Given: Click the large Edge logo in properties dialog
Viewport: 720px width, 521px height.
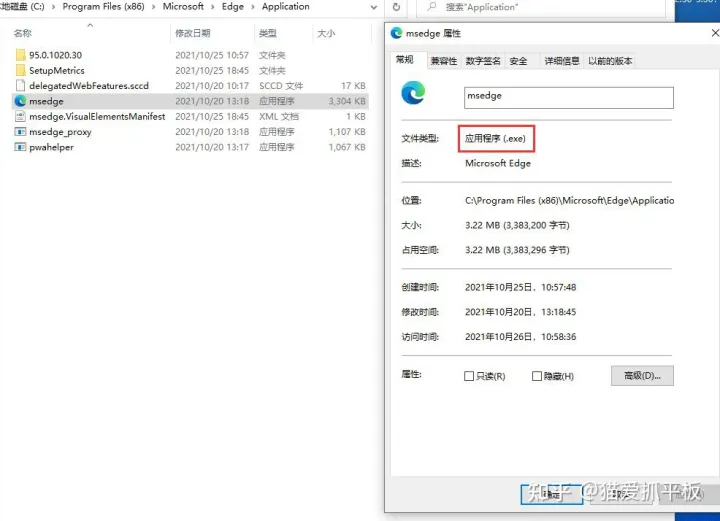Looking at the screenshot, I should tap(413, 93).
